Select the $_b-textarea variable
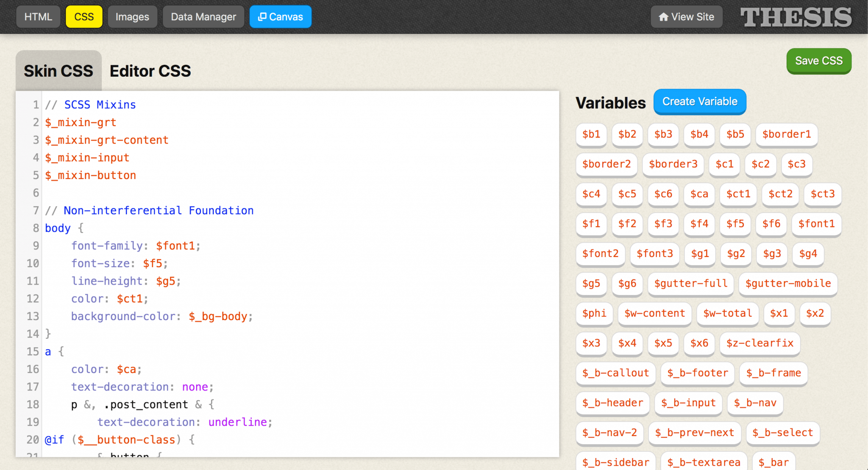 coord(704,462)
